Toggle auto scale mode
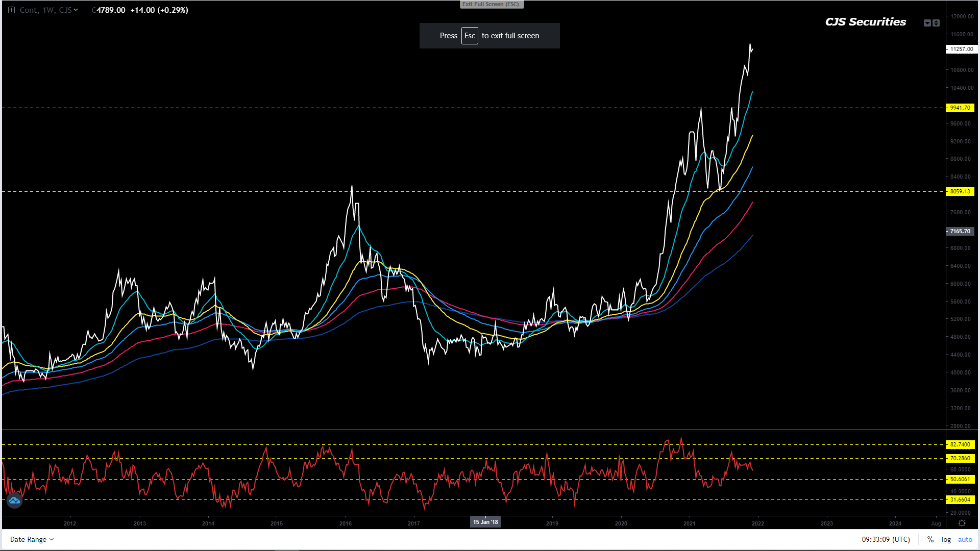 coord(965,539)
